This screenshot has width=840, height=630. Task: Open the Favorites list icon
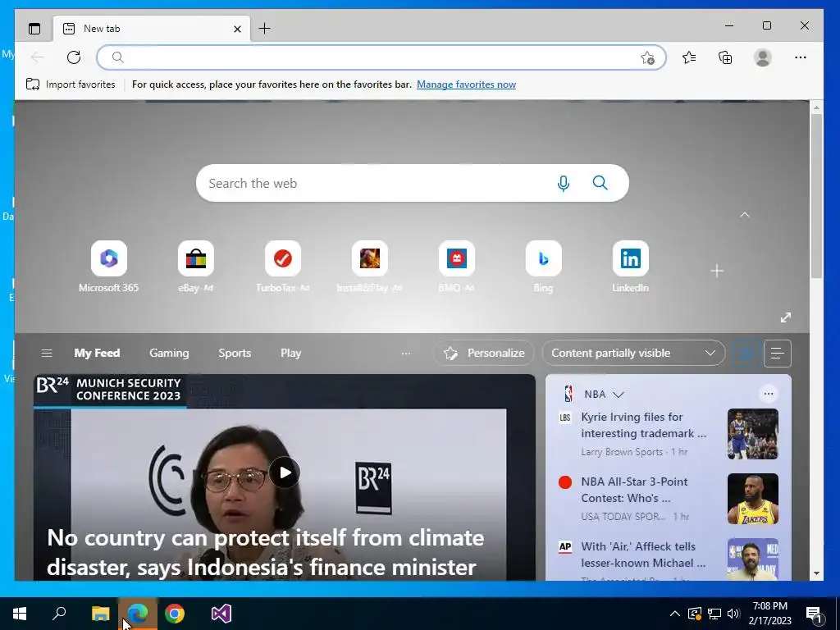pos(689,57)
